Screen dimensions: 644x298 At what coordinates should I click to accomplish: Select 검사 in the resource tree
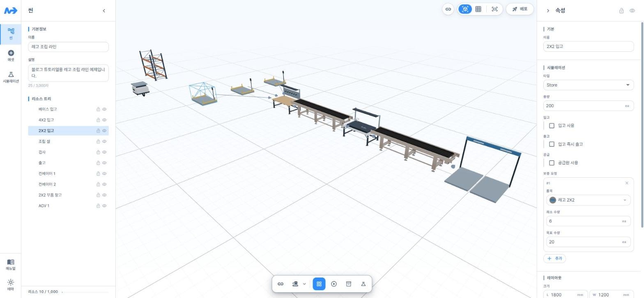[68, 152]
